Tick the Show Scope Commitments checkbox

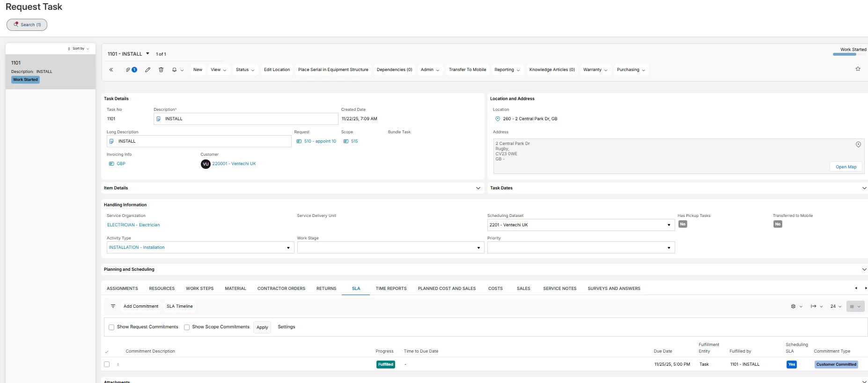187,327
